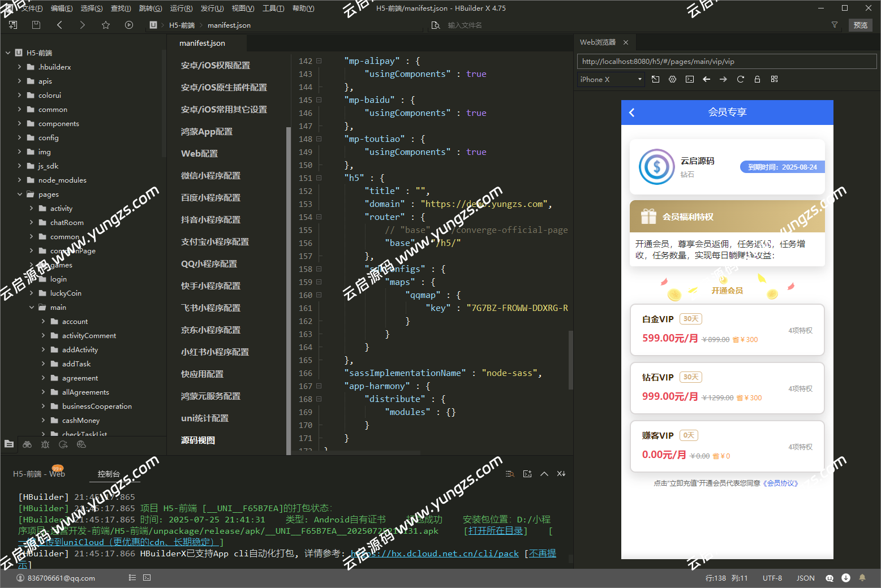This screenshot has height=588, width=881.
Task: Collapse the pages folder in tree
Action: (20, 194)
